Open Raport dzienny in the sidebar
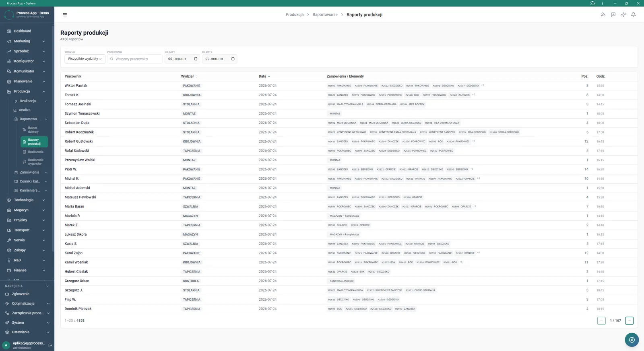 [x=34, y=129]
